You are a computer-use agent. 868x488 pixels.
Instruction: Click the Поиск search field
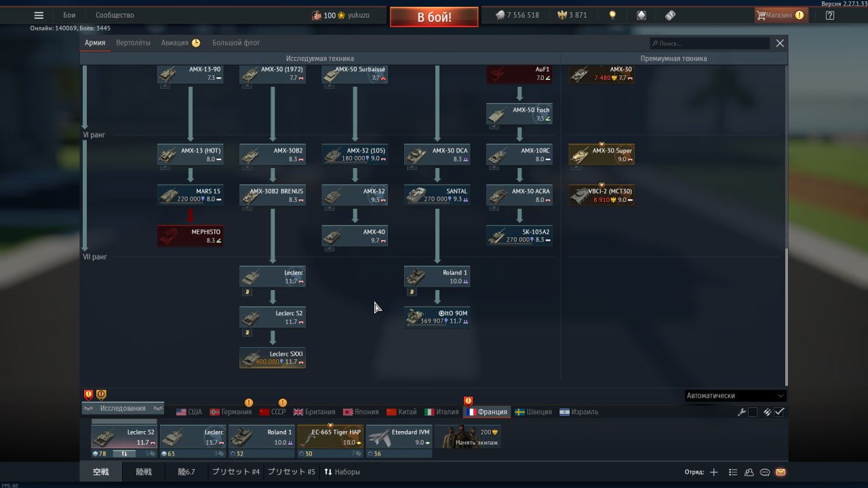pos(709,43)
